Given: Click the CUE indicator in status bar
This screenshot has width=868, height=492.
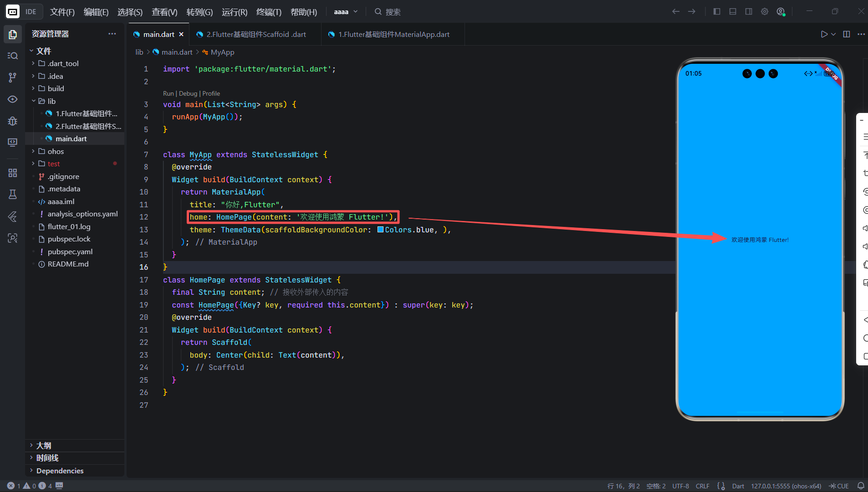Looking at the screenshot, I should tap(839, 486).
